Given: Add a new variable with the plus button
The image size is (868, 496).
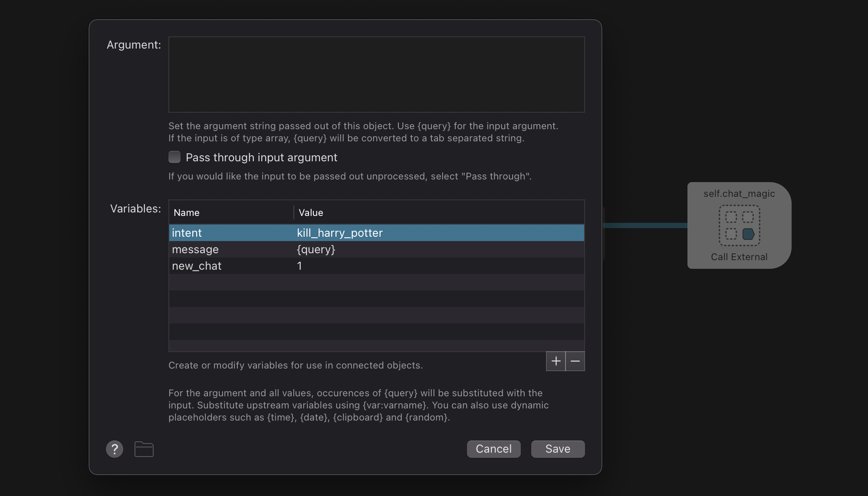Looking at the screenshot, I should (556, 361).
